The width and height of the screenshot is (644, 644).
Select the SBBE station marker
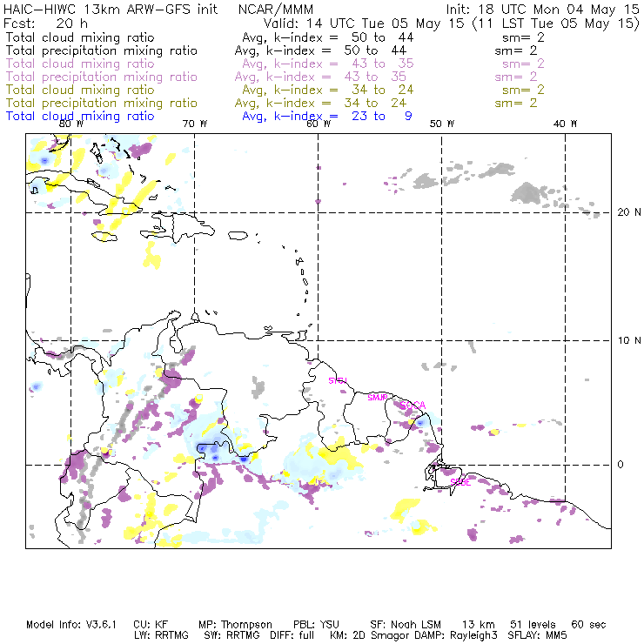pos(460,481)
